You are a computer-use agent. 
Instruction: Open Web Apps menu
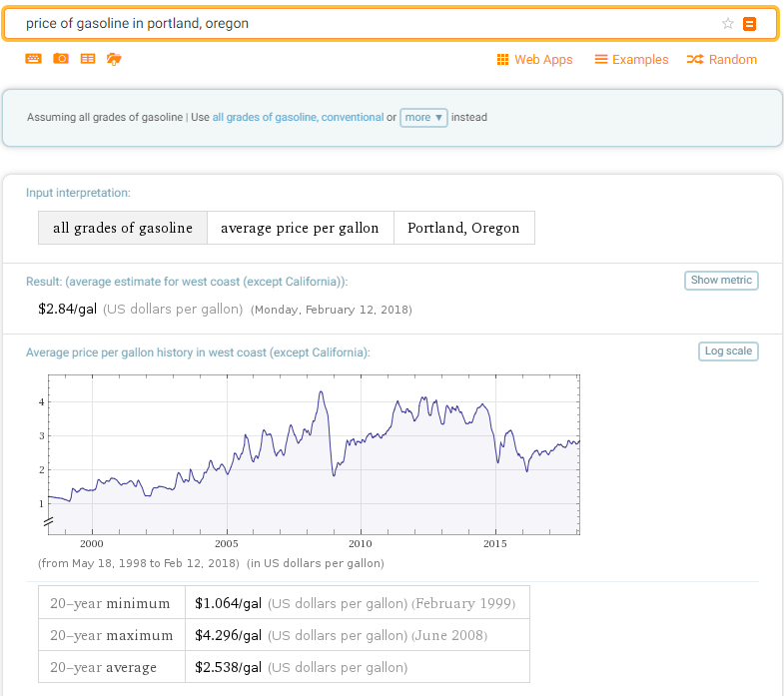tap(534, 60)
